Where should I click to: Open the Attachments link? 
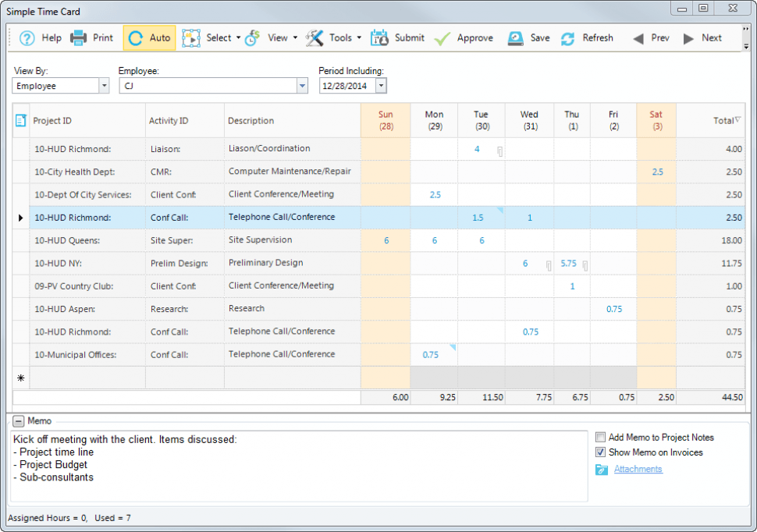[x=638, y=469]
